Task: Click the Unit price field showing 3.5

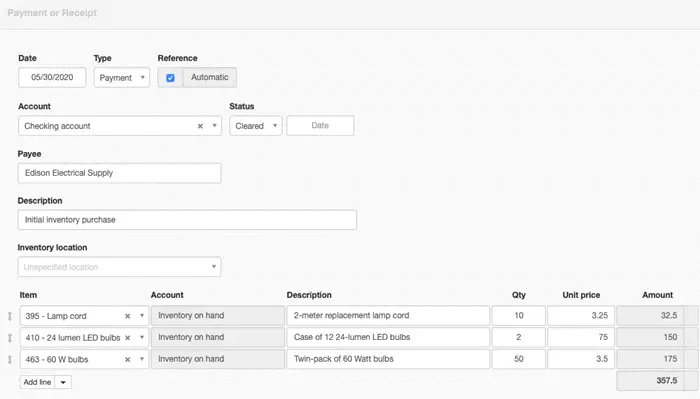Action: pos(581,359)
